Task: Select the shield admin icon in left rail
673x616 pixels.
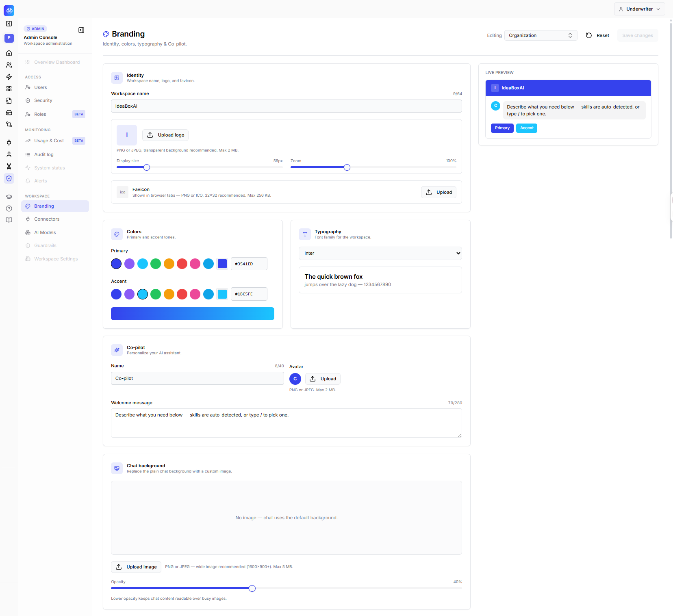Action: 9,178
